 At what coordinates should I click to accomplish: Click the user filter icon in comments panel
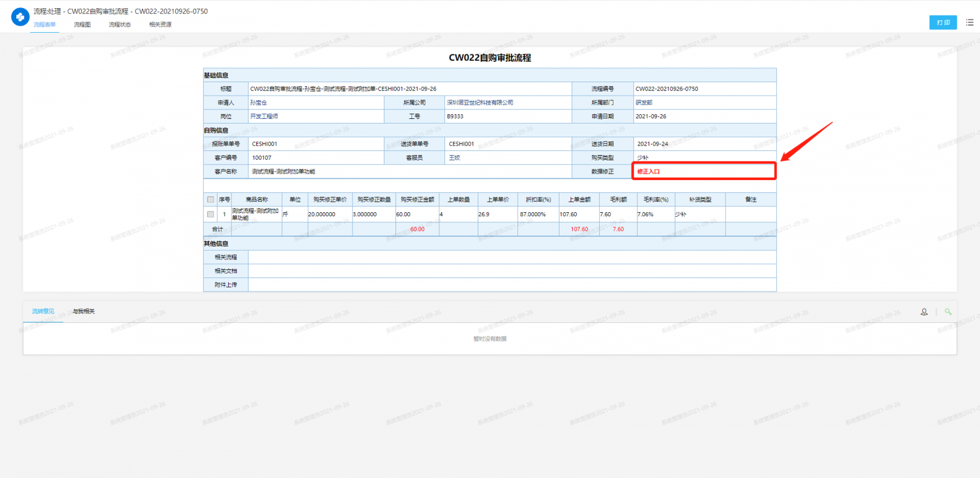point(924,312)
